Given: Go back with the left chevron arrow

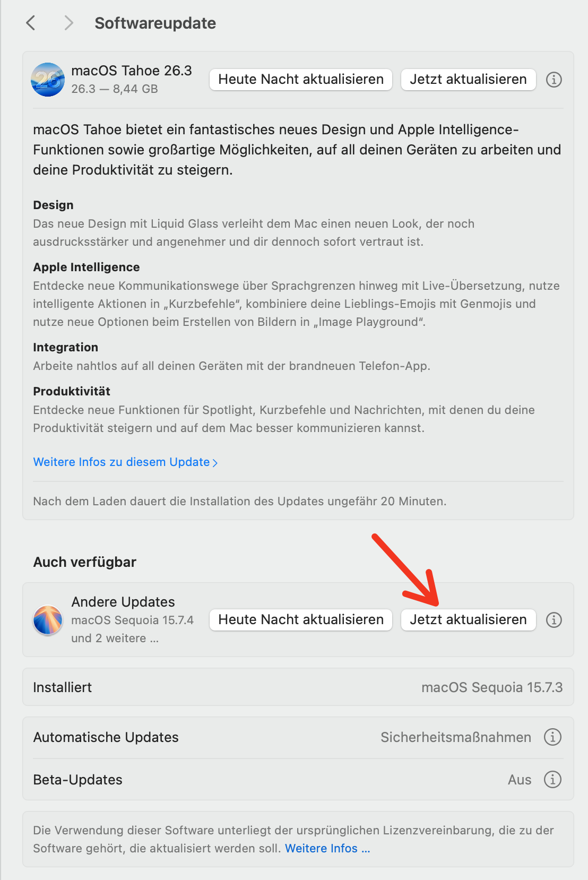Looking at the screenshot, I should 31,23.
